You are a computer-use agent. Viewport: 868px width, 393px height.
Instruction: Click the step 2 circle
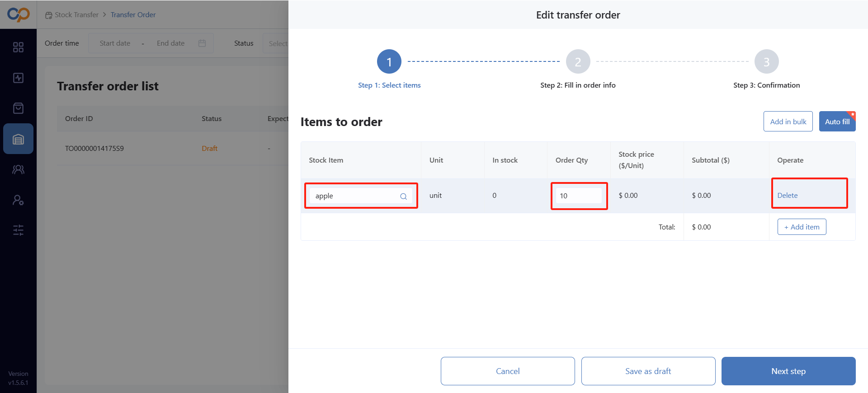[578, 61]
